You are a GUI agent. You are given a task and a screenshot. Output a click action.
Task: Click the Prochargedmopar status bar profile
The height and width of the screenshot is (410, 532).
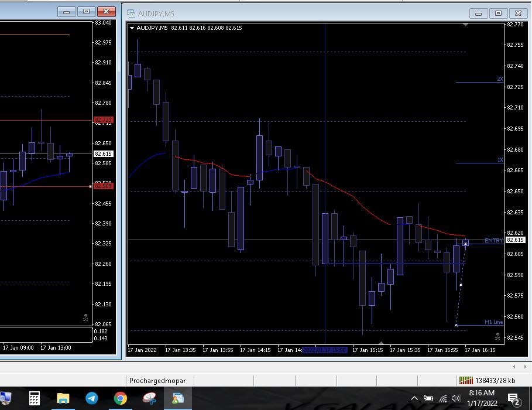157,381
